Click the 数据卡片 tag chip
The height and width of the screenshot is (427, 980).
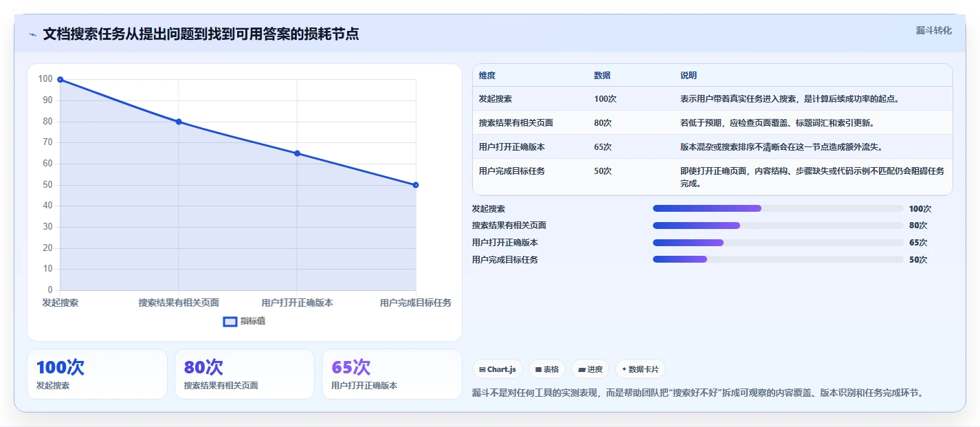coord(640,369)
